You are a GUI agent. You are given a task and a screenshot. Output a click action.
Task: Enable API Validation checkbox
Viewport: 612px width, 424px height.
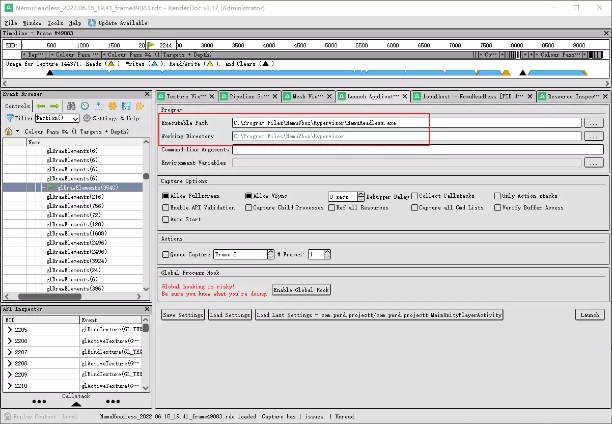point(165,208)
